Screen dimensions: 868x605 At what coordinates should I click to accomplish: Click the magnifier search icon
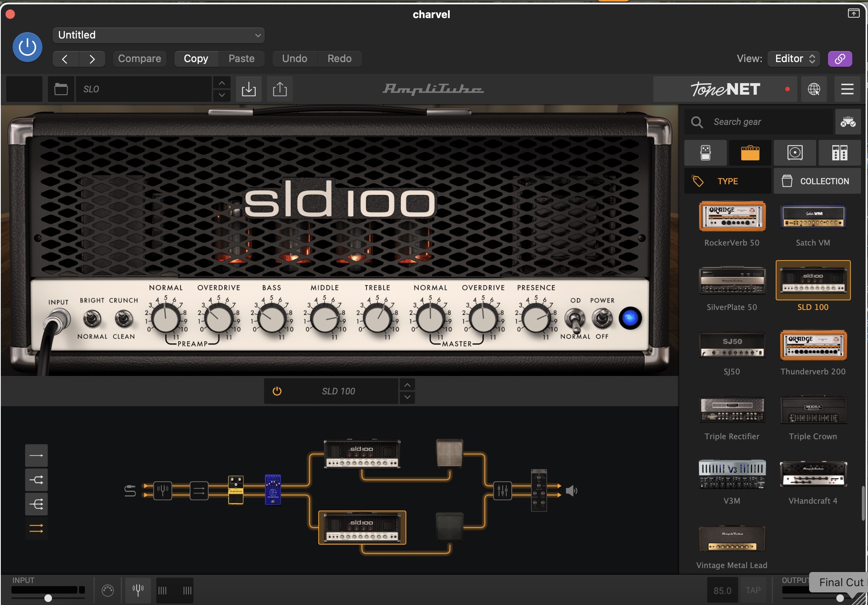coord(697,122)
